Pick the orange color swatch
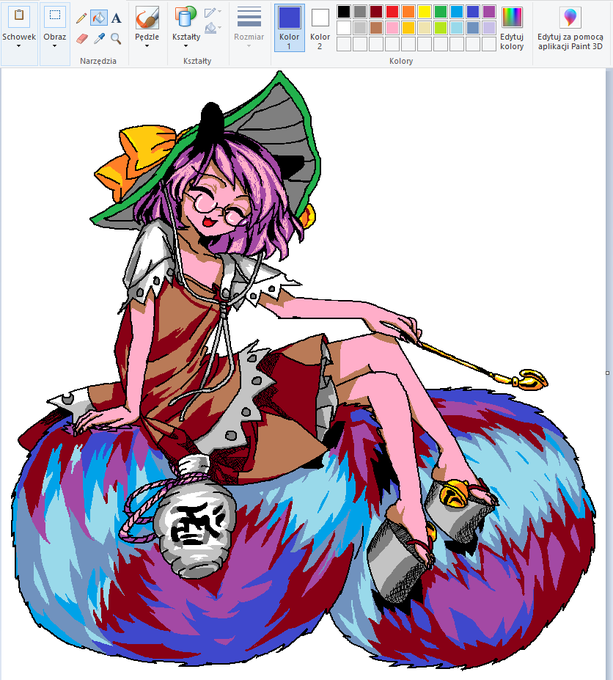Screen dimensions: 613x680 [x=408, y=12]
